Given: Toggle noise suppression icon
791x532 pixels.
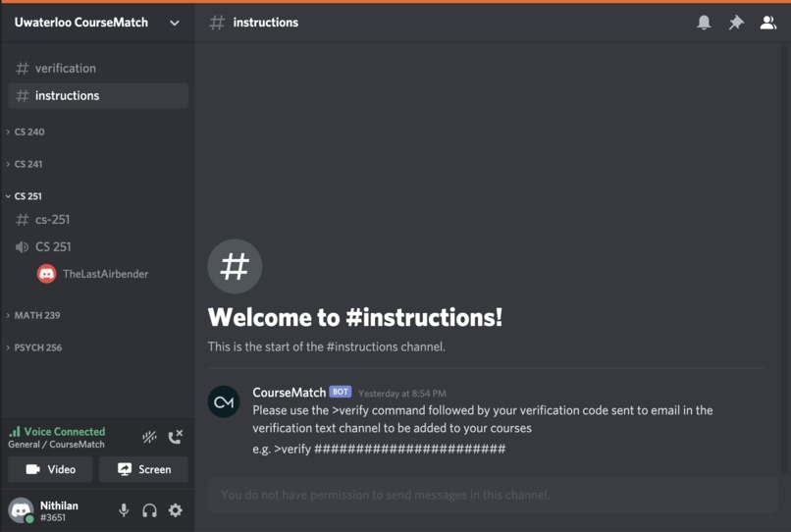Looking at the screenshot, I should pos(149,437).
